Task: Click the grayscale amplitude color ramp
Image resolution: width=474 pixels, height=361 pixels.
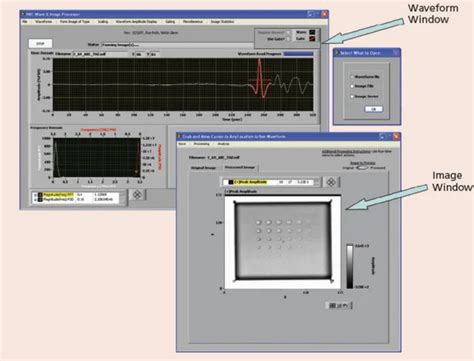Action: tap(350, 266)
